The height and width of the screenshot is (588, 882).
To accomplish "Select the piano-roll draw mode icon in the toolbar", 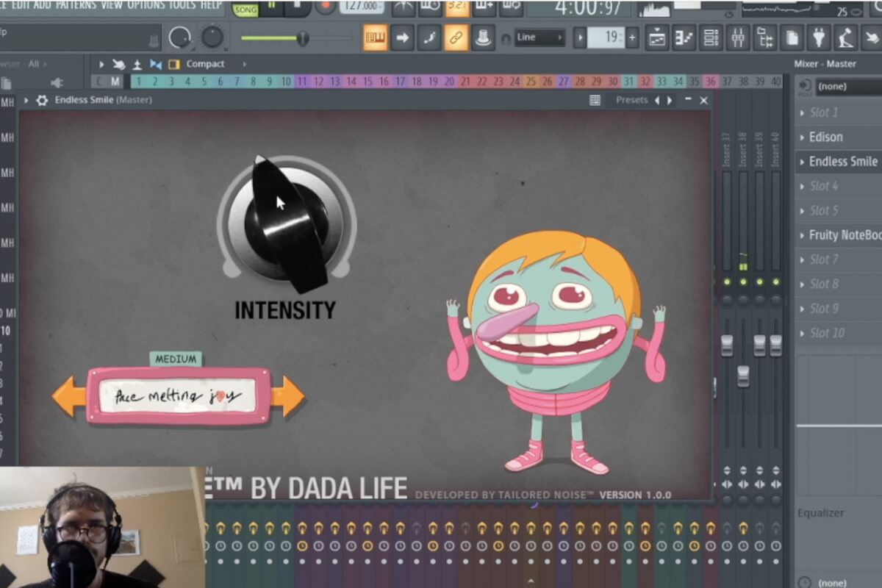I will [376, 37].
